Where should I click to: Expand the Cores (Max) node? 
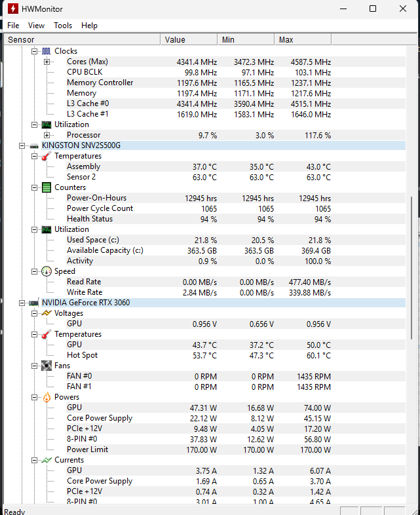point(47,62)
